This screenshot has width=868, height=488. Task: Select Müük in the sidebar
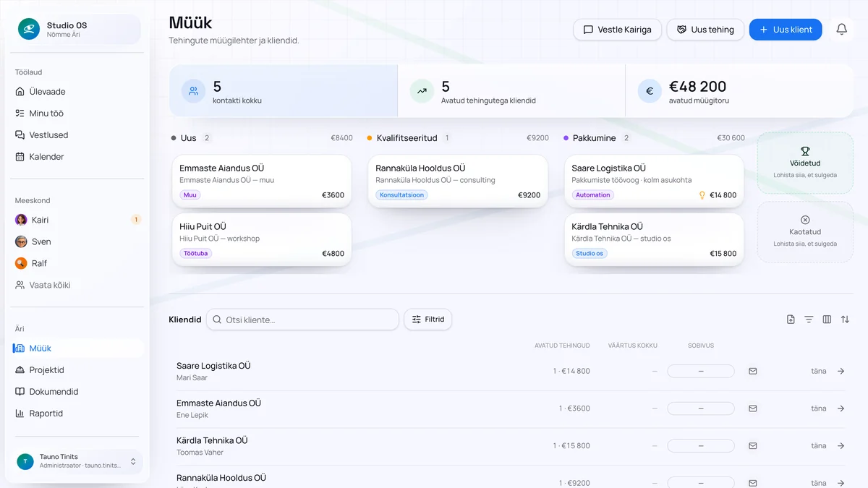[77, 348]
